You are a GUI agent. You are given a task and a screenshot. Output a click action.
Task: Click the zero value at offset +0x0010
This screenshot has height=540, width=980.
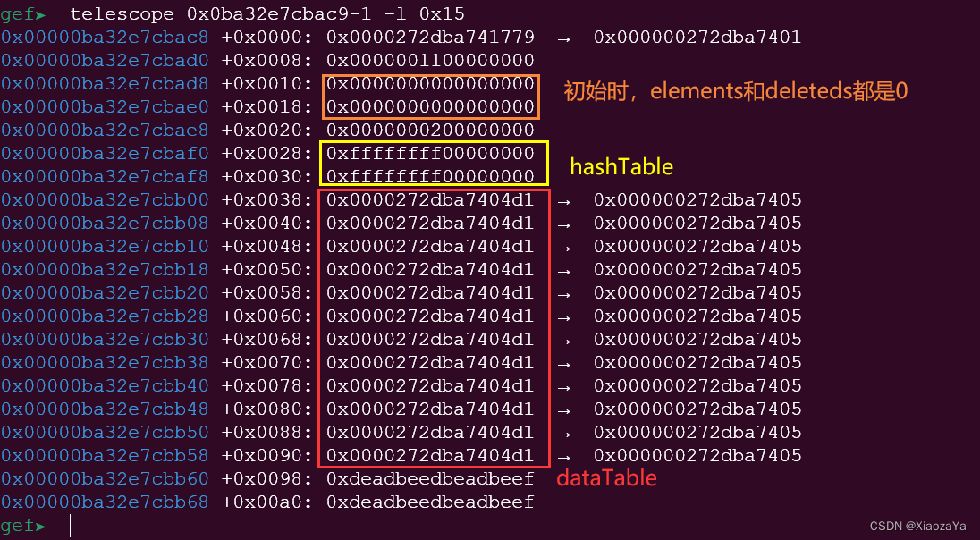tap(430, 84)
